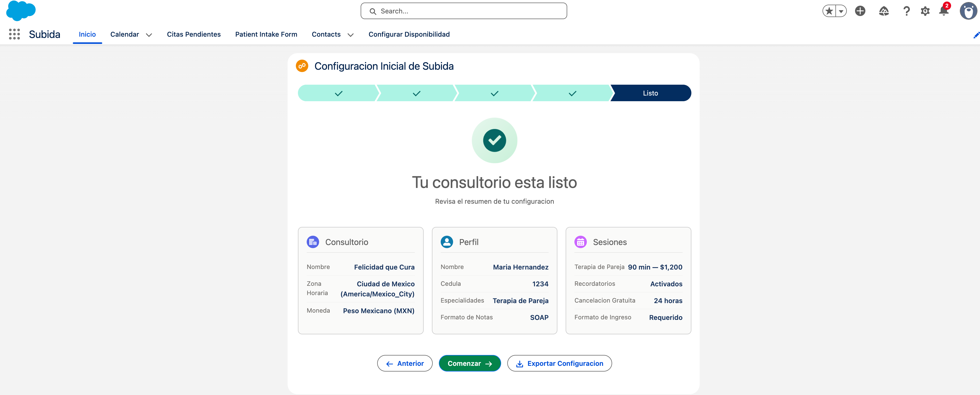Click the 'Peso Mexicano (MXN)' value
Viewport: 980px width, 395px height.
(378, 311)
